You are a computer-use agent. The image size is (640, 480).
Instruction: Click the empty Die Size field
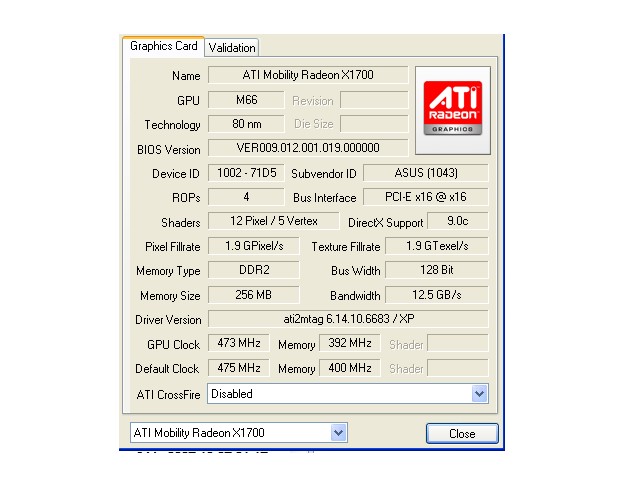point(374,124)
